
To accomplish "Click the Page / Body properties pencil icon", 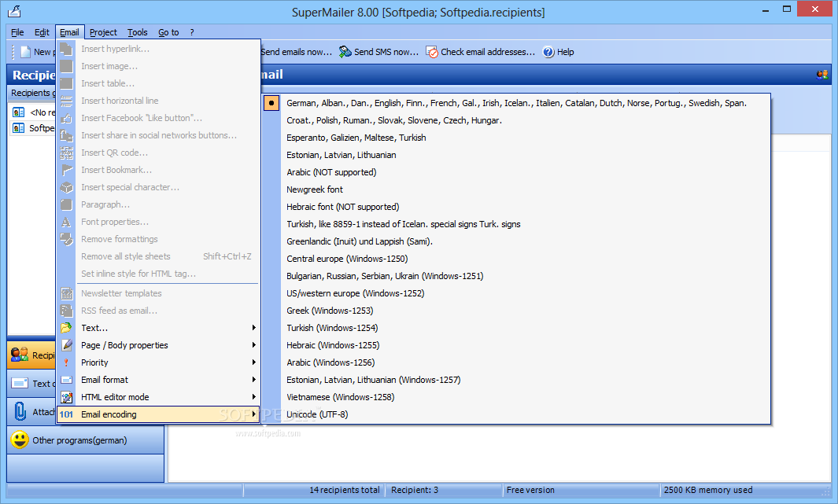I will coord(66,345).
